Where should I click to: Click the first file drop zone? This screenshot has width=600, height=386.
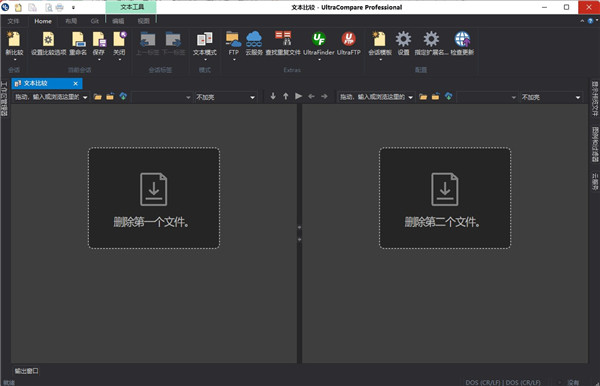coord(154,198)
